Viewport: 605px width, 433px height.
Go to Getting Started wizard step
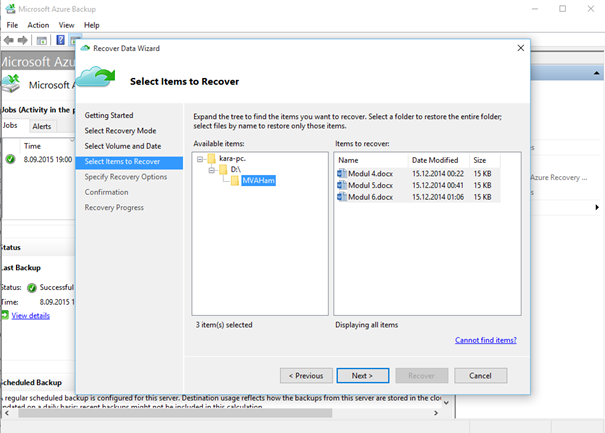coord(109,115)
